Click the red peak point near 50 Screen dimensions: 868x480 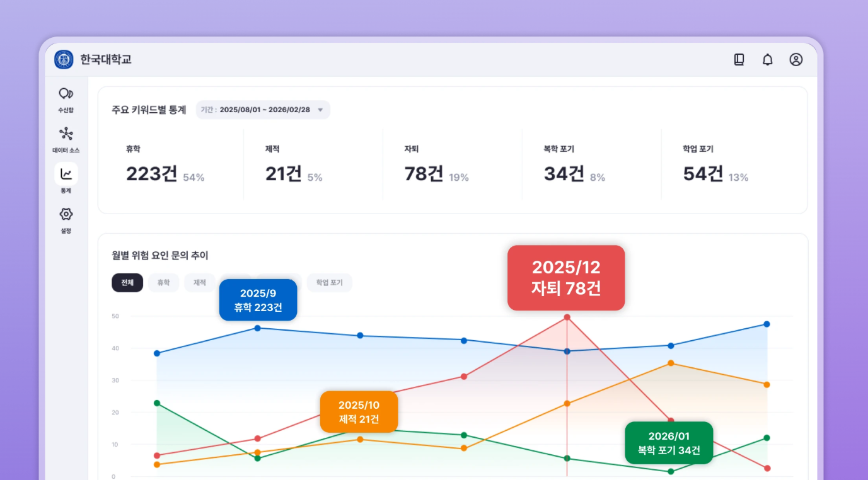[567, 317]
